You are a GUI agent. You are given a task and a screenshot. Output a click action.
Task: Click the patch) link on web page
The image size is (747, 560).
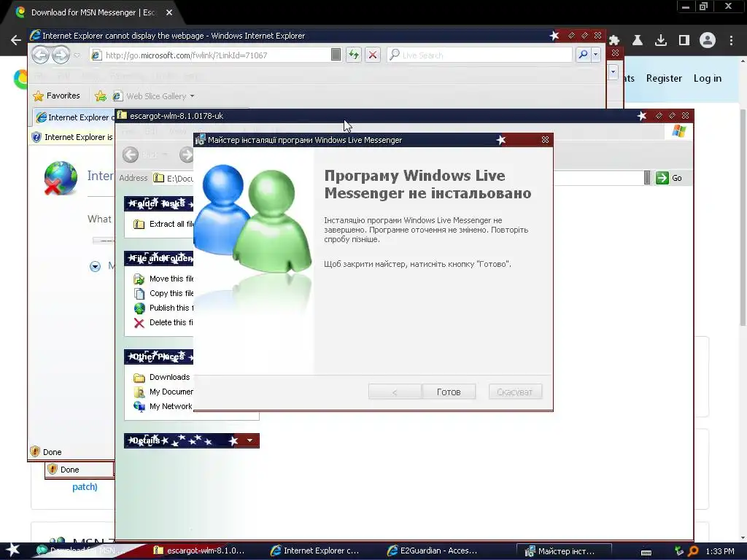[85, 487]
